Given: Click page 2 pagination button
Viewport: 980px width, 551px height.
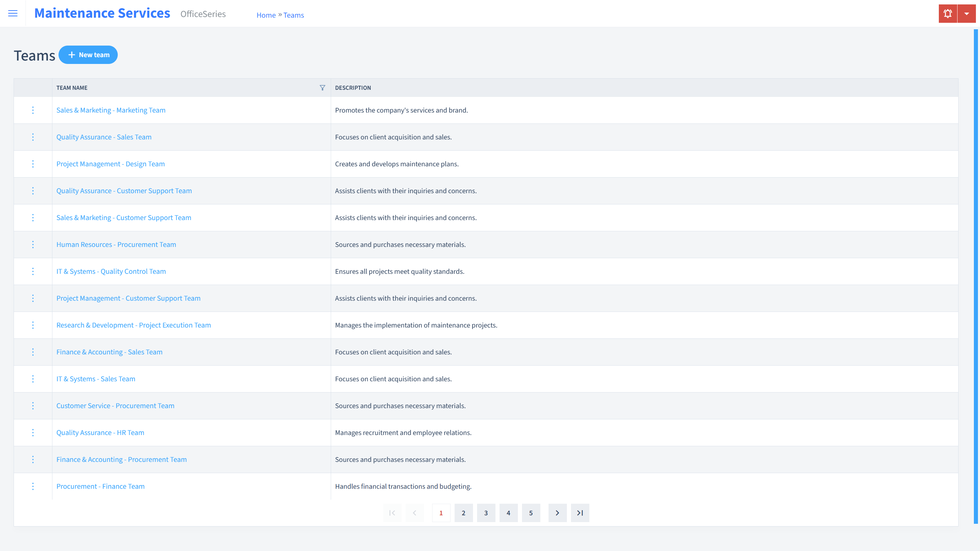Looking at the screenshot, I should coord(464,513).
